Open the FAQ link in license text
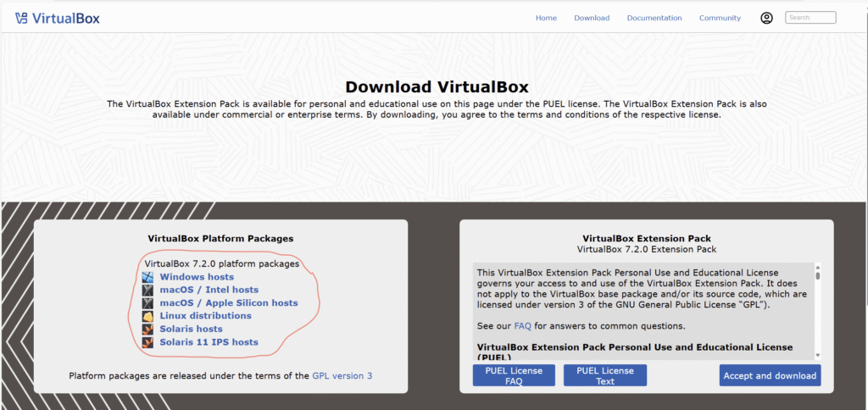868x410 pixels. [522, 326]
